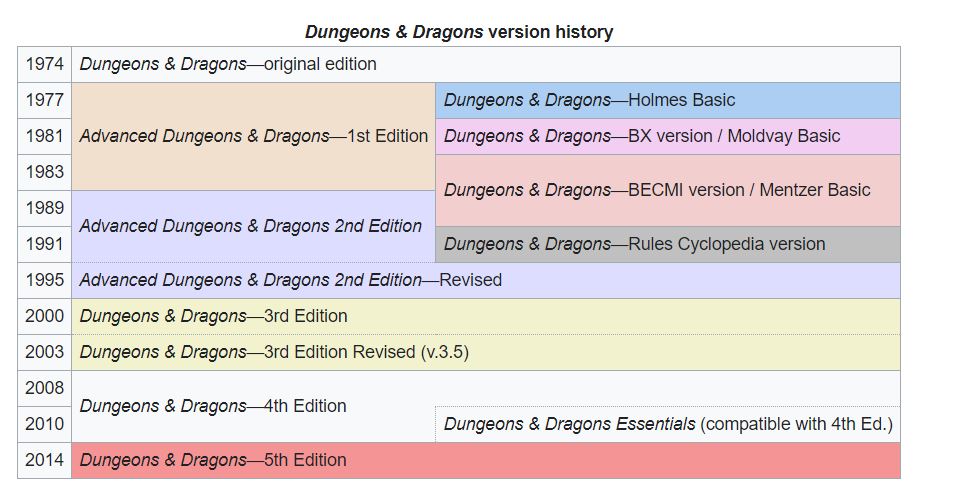Click the BECMI / Mentzer Basic cell
The image size is (958, 496).
coord(657,190)
